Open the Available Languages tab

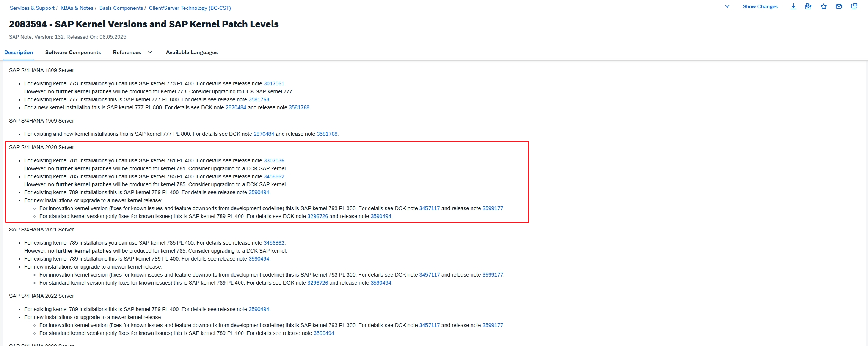point(192,52)
